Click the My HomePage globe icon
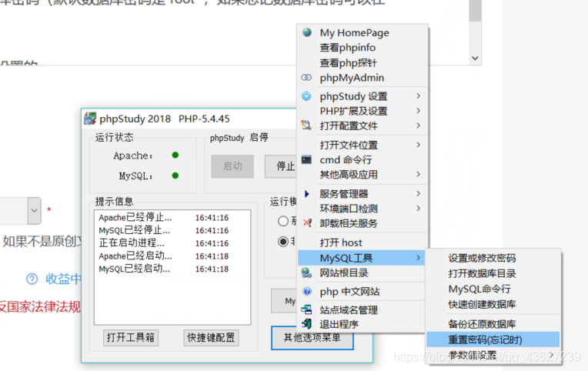588x371 pixels. (x=307, y=32)
